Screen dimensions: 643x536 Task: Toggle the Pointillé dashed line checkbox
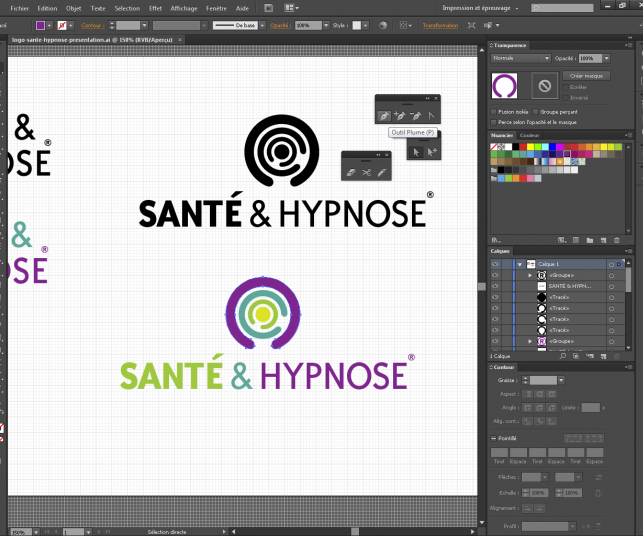point(494,438)
